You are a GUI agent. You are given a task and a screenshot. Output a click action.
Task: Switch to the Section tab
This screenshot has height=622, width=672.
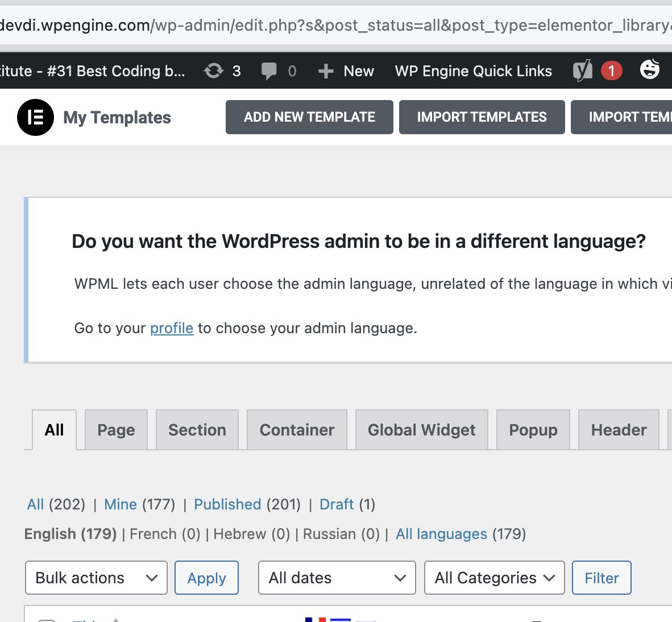197,429
